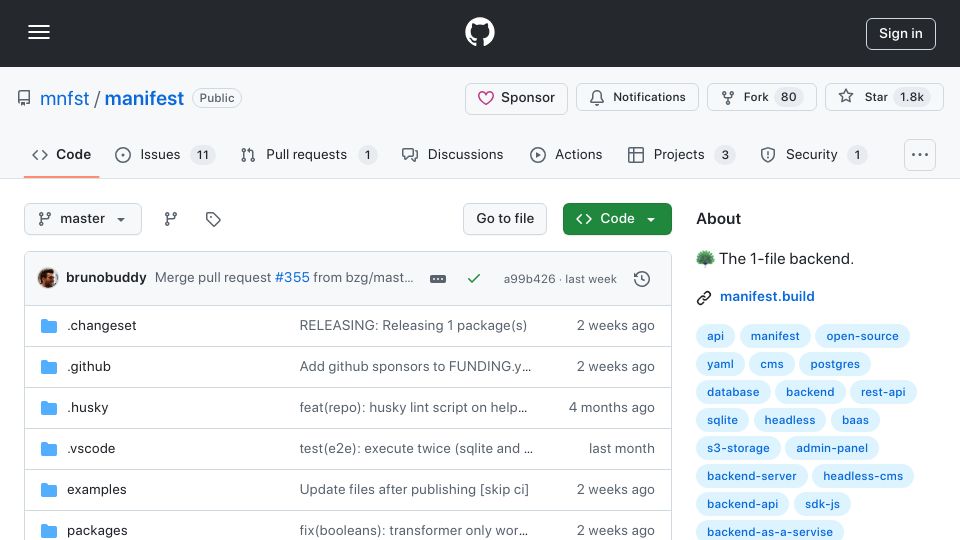Open the Issues tab
Image resolution: width=960 pixels, height=540 pixels.
tap(164, 155)
